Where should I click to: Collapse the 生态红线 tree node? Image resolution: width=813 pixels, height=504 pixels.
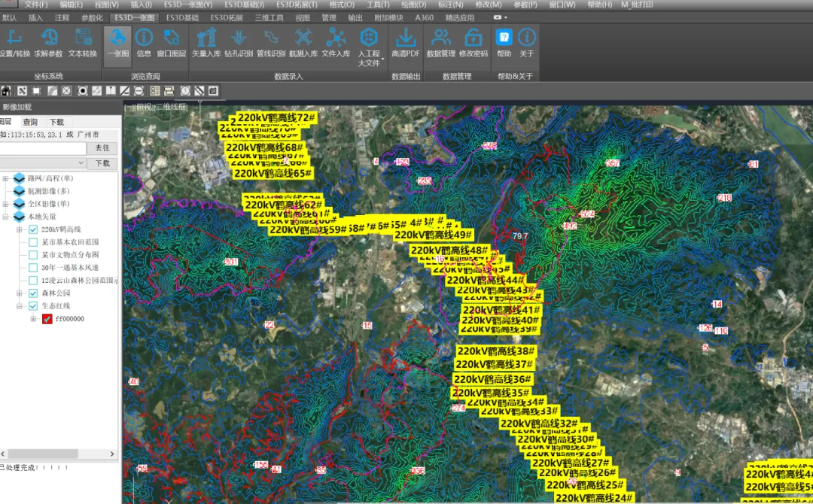(20, 306)
